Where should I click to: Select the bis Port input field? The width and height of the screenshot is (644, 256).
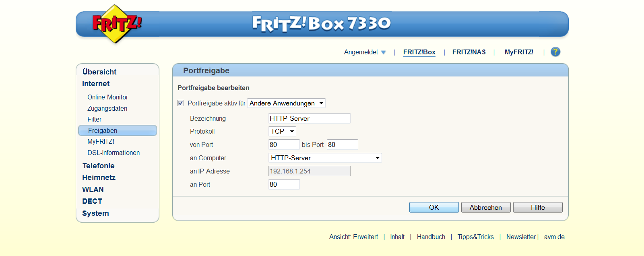coord(342,145)
